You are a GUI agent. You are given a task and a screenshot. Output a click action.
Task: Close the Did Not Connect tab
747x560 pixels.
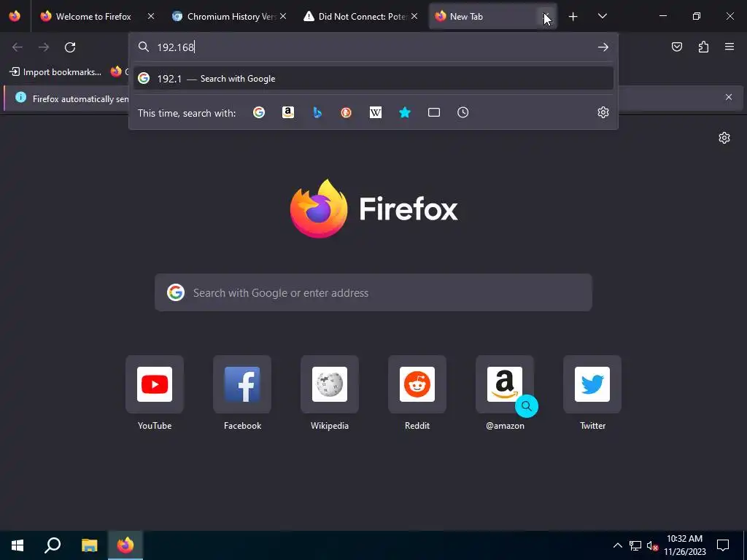(x=414, y=16)
